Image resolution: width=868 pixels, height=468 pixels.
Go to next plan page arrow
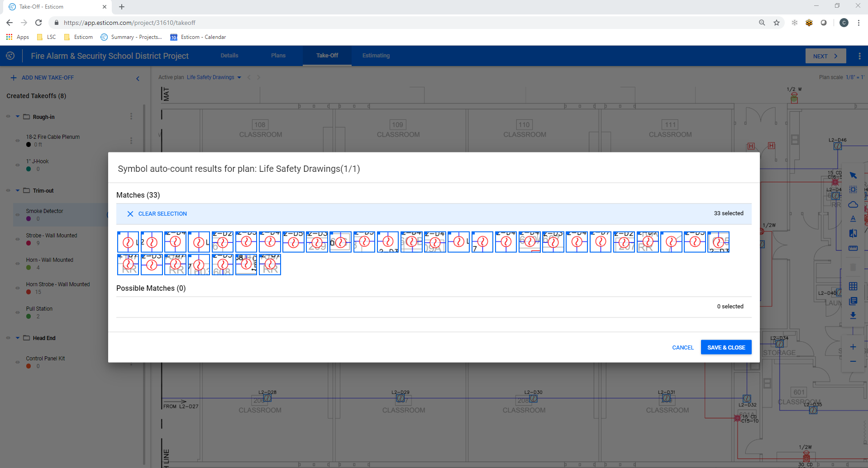(258, 77)
